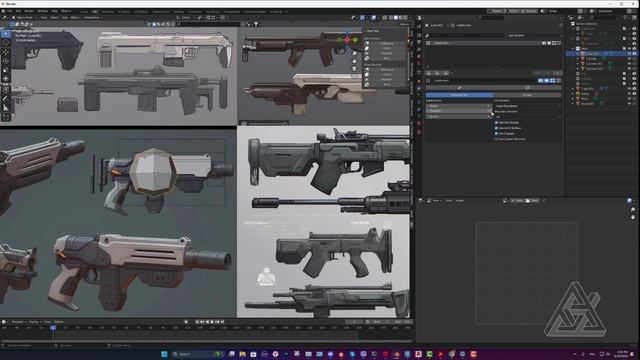Image resolution: width=640 pixels, height=360 pixels.
Task: Open the UV Smooth Keep Boundaries dropdown
Action: coord(528,106)
